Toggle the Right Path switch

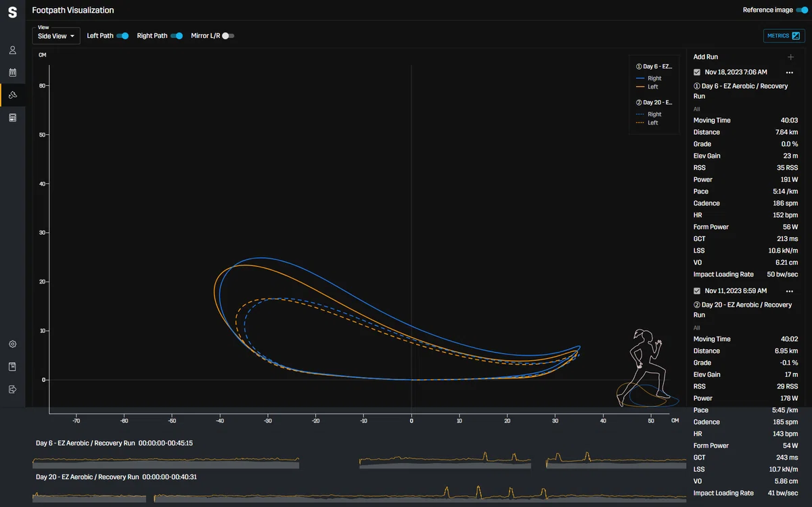pyautogui.click(x=177, y=36)
